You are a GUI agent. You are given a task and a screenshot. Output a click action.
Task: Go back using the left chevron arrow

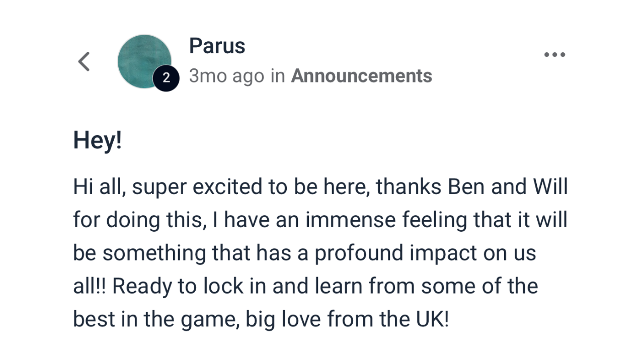click(x=84, y=61)
